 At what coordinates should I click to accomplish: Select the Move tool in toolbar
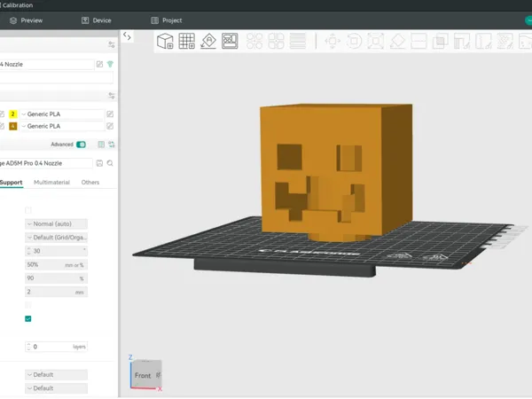coord(332,41)
